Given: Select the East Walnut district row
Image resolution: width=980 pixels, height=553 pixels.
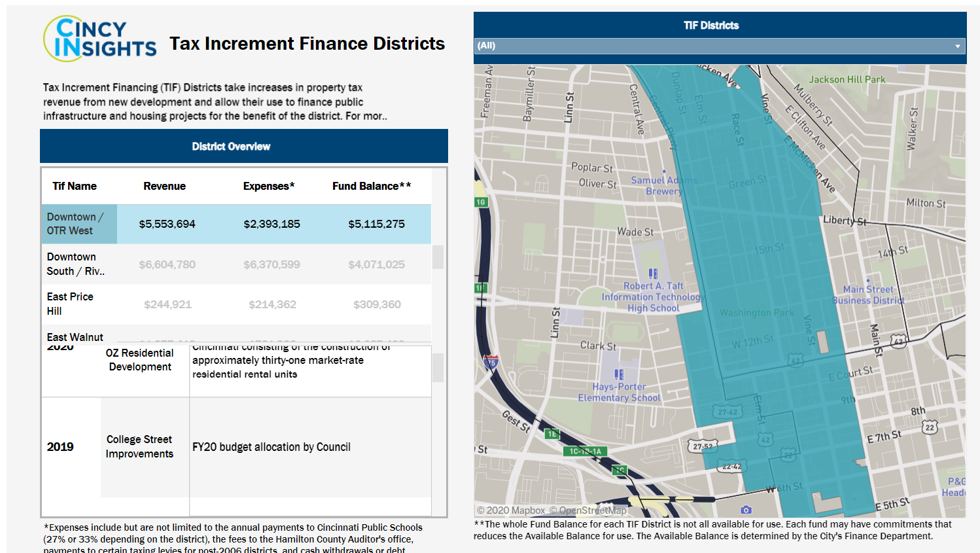Looking at the screenshot, I should [236, 334].
